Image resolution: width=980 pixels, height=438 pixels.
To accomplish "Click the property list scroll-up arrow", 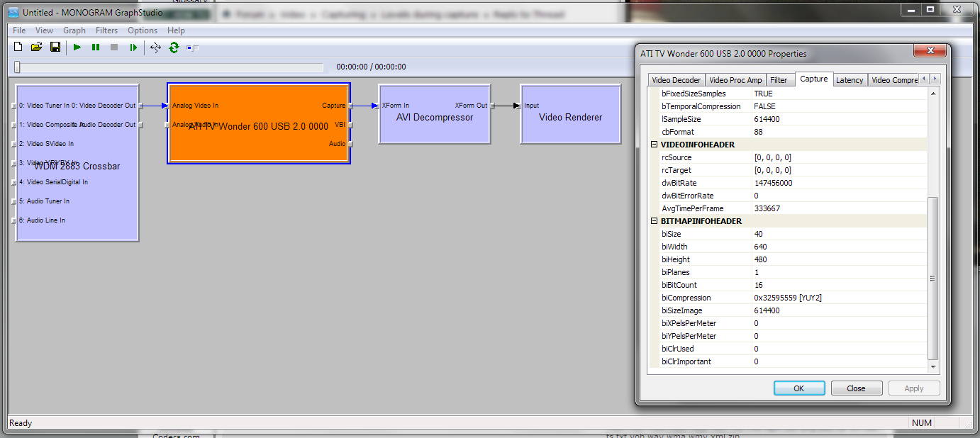I will 933,93.
